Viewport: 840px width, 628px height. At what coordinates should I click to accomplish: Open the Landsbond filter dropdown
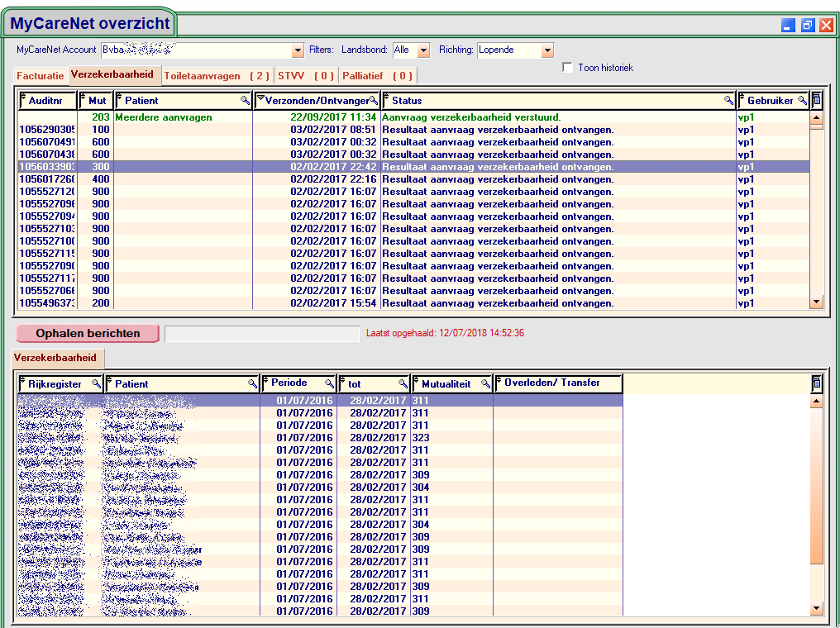click(x=423, y=50)
